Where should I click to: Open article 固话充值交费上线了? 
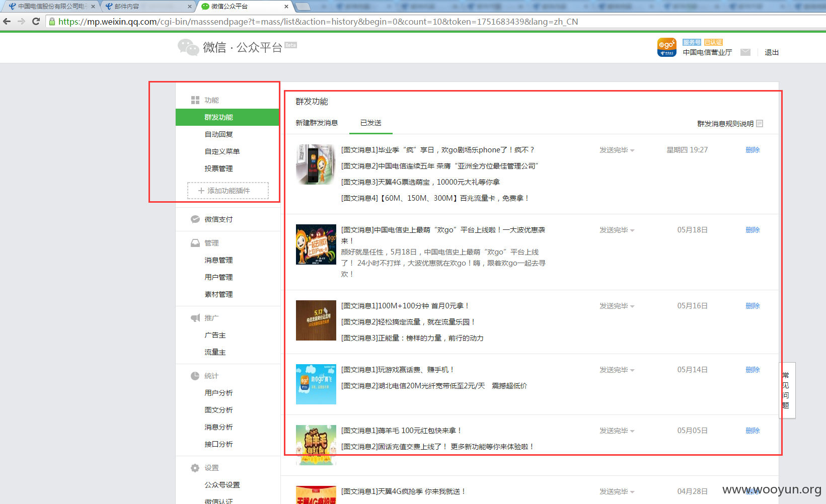(437, 447)
